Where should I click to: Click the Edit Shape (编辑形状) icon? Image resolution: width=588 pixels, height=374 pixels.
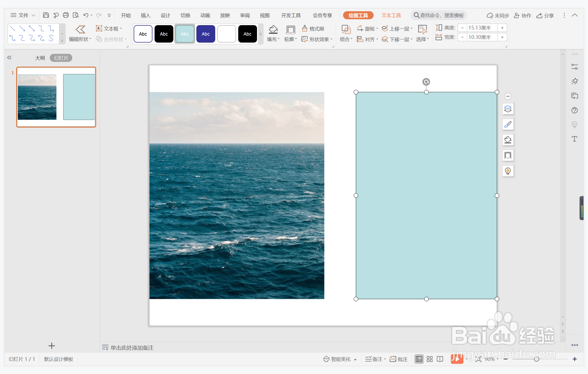80,29
